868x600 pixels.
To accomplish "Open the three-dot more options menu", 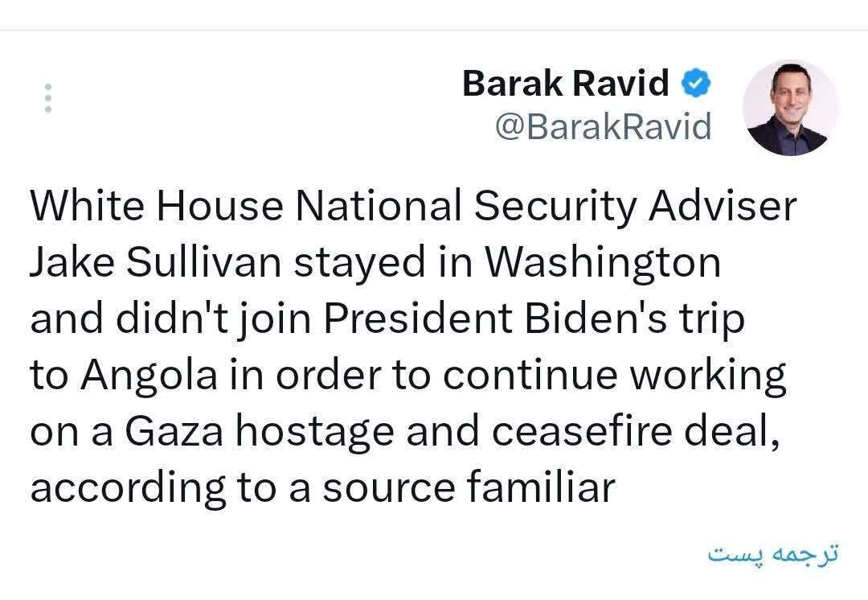I will pyautogui.click(x=48, y=97).
